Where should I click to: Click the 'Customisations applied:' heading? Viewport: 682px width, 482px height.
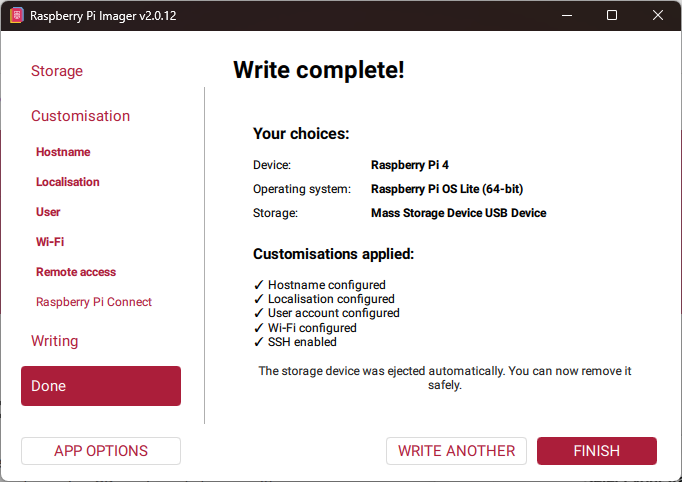(334, 254)
